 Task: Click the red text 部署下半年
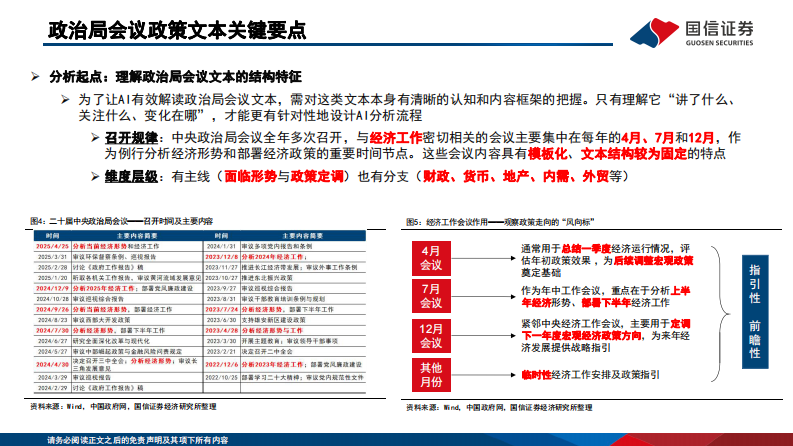click(x=606, y=303)
